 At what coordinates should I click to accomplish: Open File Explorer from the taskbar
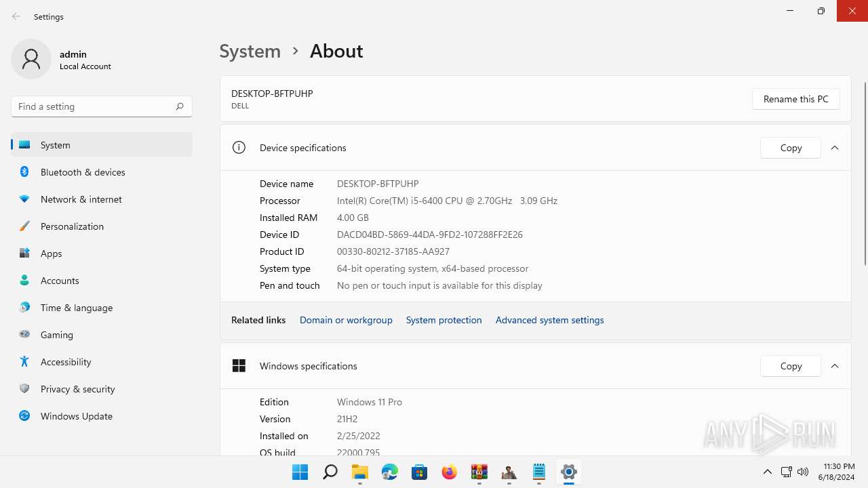360,472
